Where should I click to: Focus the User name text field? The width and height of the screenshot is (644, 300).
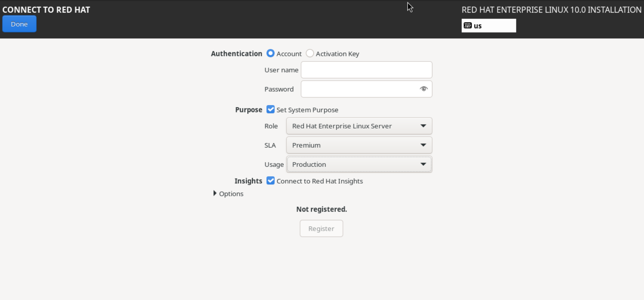pyautogui.click(x=366, y=70)
